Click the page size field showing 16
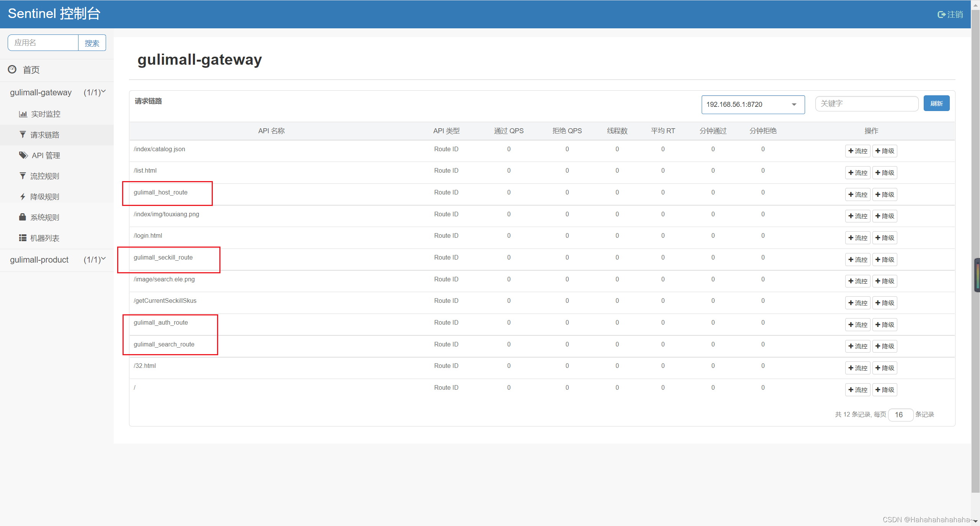980x526 pixels. tap(900, 415)
